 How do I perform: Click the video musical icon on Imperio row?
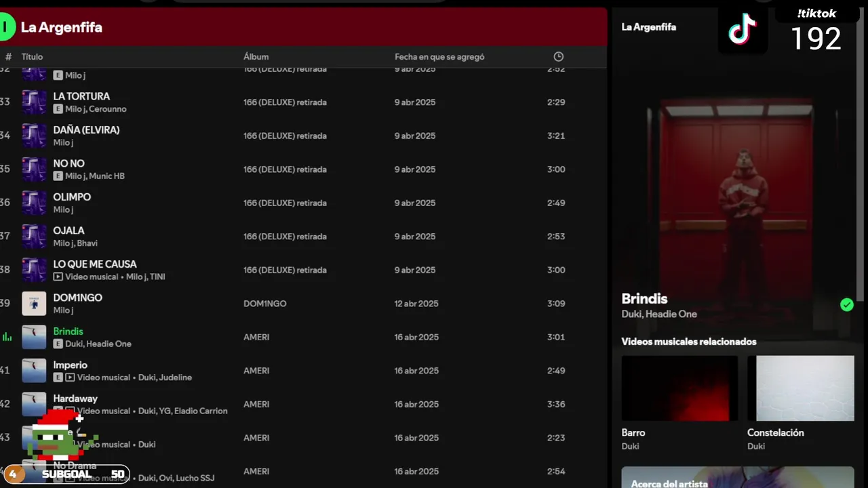(x=70, y=378)
